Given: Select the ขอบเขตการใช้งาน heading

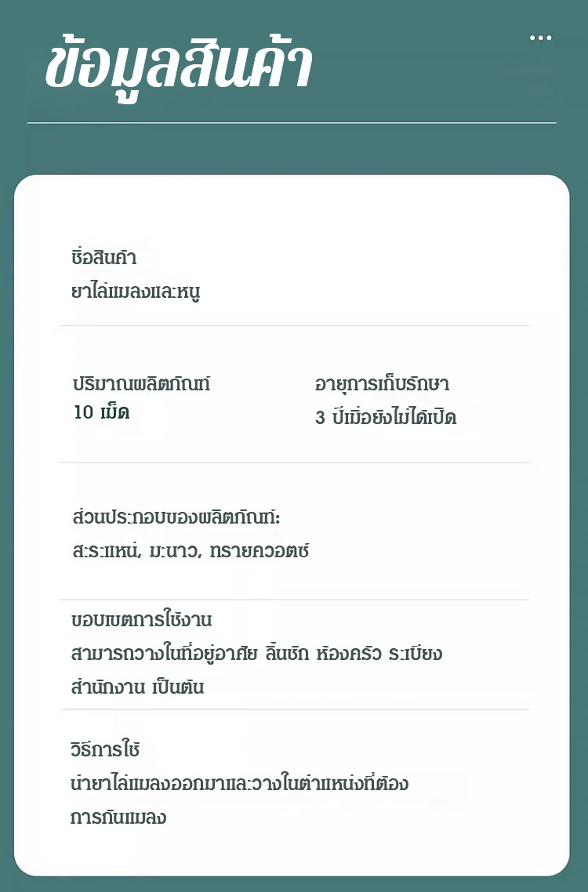Looking at the screenshot, I should point(141,619).
